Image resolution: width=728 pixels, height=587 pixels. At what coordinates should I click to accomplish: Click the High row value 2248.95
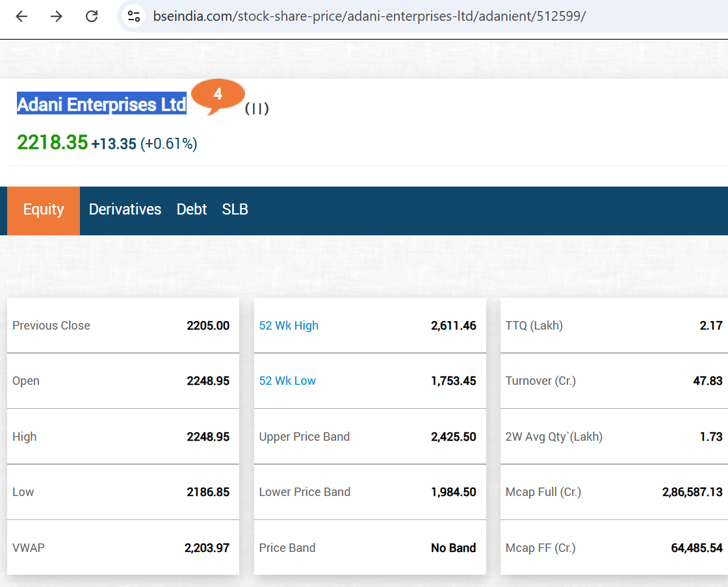[x=208, y=437]
